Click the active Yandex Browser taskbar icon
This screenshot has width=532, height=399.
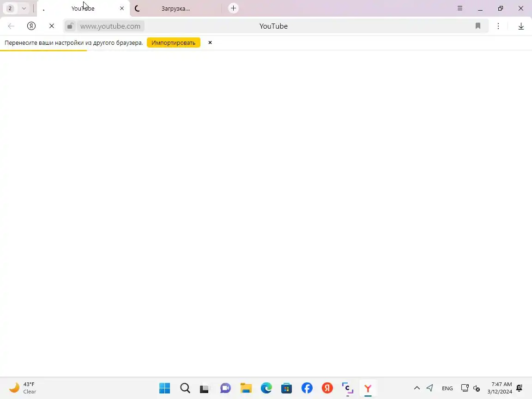point(368,388)
